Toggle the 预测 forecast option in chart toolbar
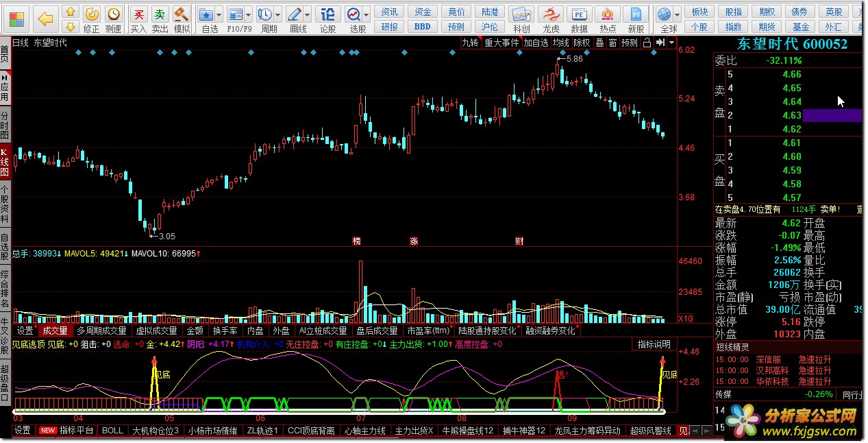This screenshot has height=443, width=868. point(629,43)
